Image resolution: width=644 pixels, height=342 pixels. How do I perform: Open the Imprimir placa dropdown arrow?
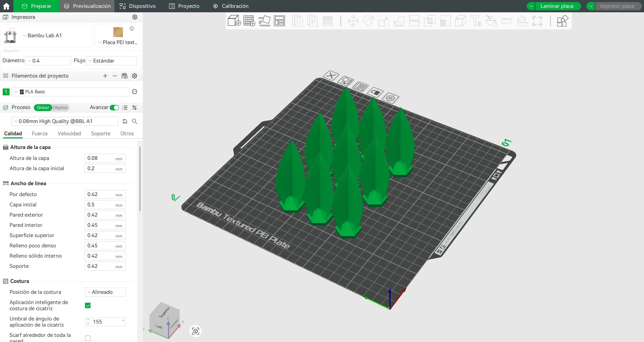(x=591, y=6)
